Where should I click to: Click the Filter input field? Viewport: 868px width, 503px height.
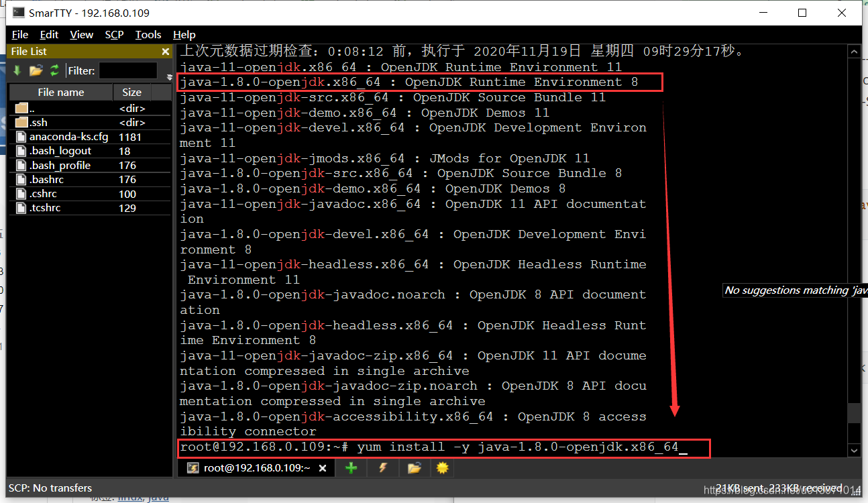coord(128,70)
